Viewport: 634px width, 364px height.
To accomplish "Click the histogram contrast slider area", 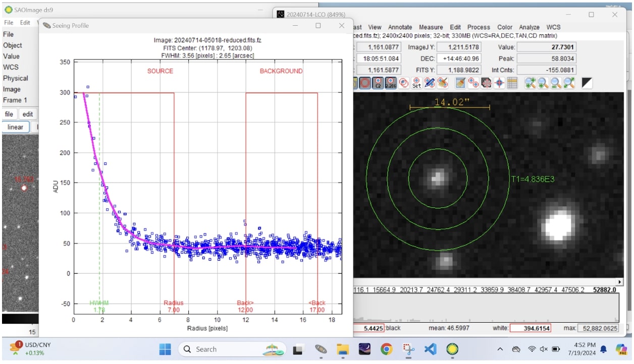I will point(486,307).
